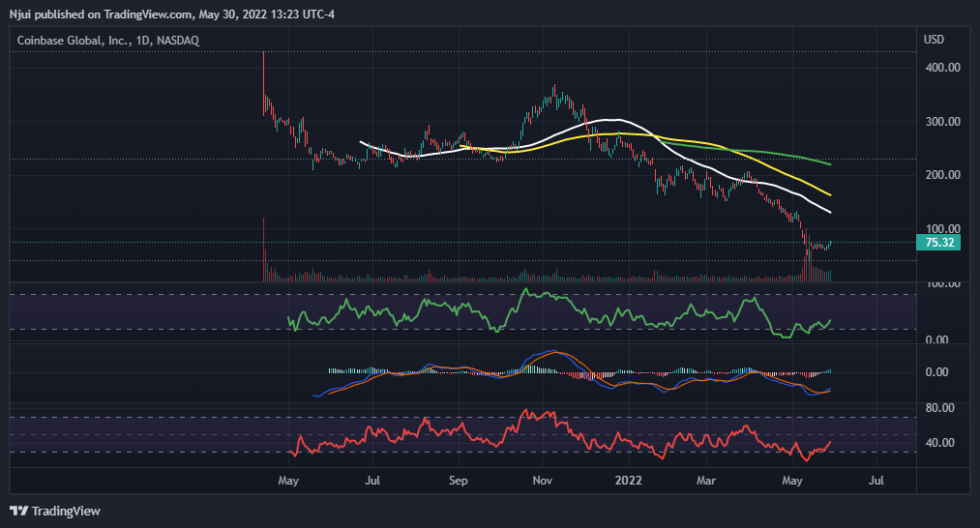Click the Sep label on time axis
The image size is (980, 528).
[x=459, y=480]
